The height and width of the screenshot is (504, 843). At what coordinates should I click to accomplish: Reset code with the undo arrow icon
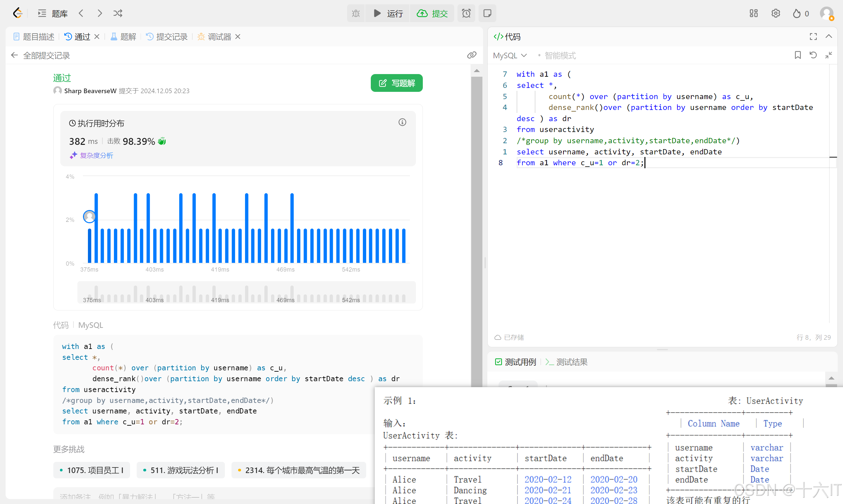point(813,55)
